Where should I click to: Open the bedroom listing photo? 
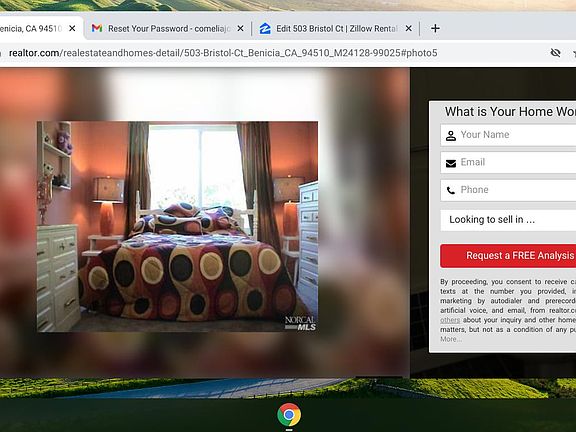177,226
